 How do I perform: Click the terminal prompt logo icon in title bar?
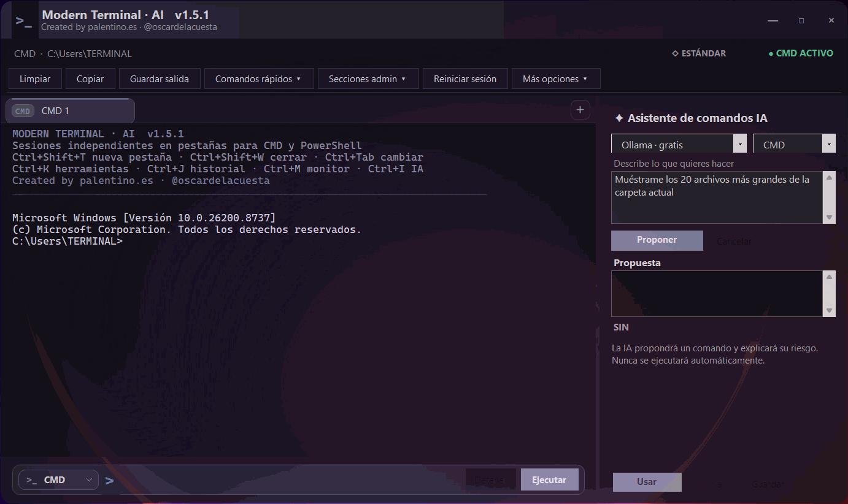(24, 21)
